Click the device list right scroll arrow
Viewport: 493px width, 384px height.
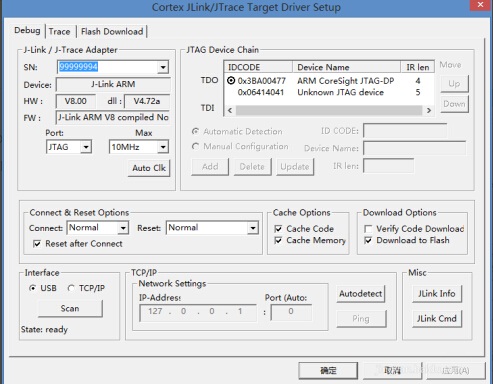tap(429, 110)
